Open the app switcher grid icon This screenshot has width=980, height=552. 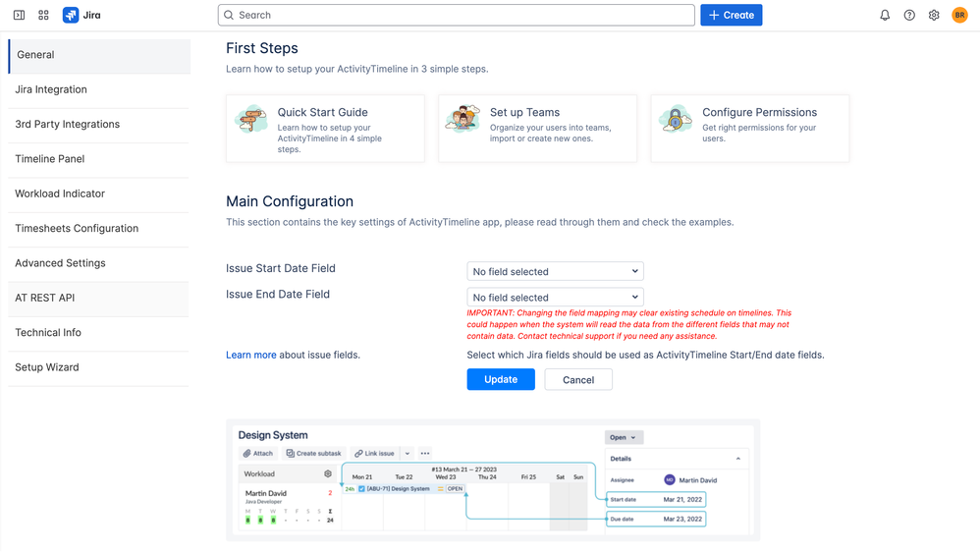pyautogui.click(x=43, y=15)
